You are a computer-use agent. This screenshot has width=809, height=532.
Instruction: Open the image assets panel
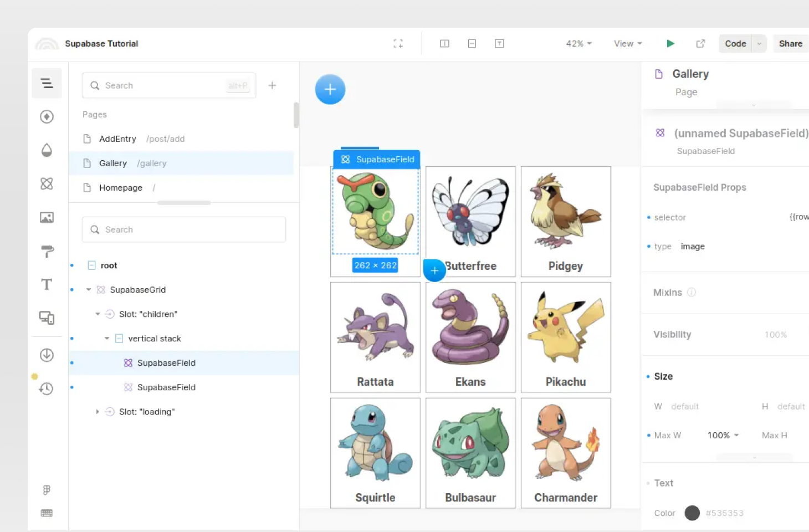[x=47, y=217]
